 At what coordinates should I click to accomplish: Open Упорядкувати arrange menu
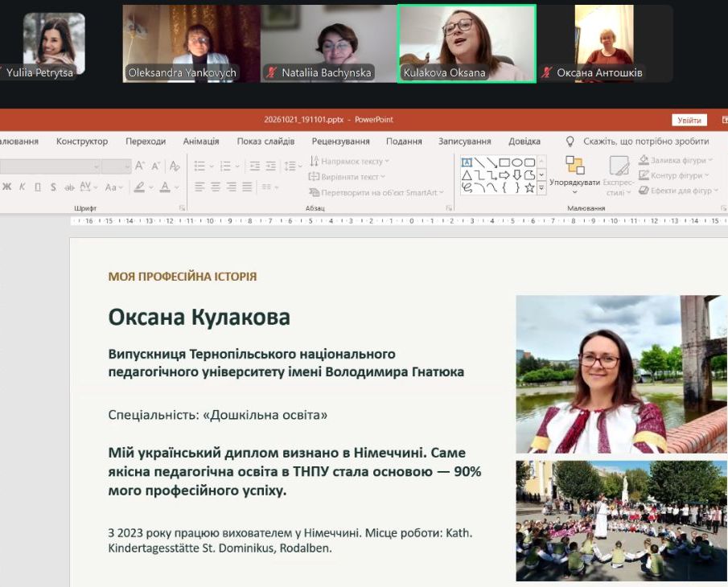pos(575,175)
